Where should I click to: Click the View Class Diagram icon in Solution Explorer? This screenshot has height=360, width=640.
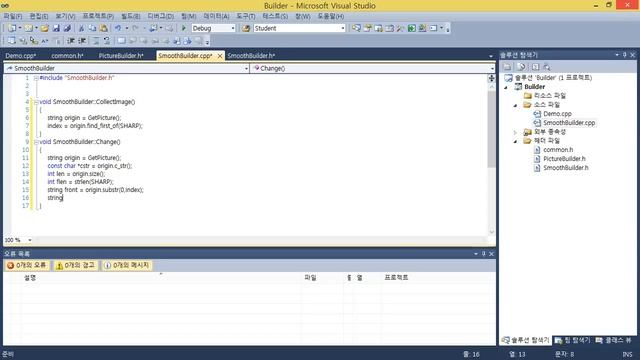click(x=547, y=67)
